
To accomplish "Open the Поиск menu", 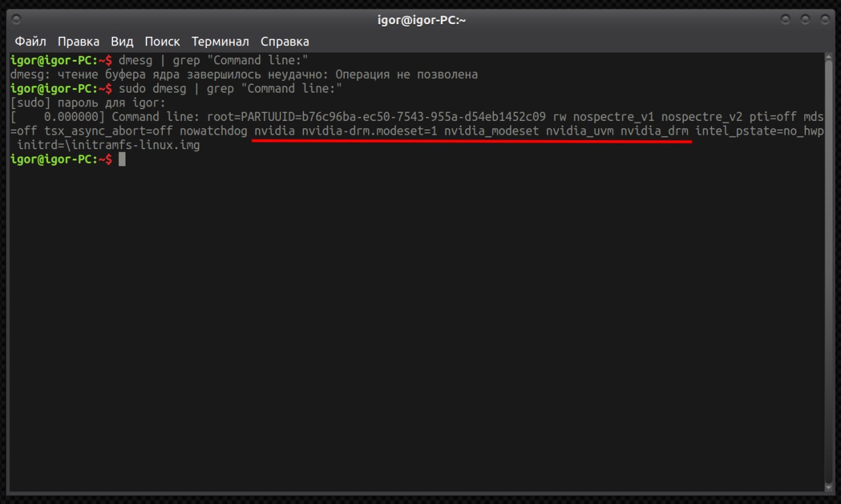I will 162,41.
